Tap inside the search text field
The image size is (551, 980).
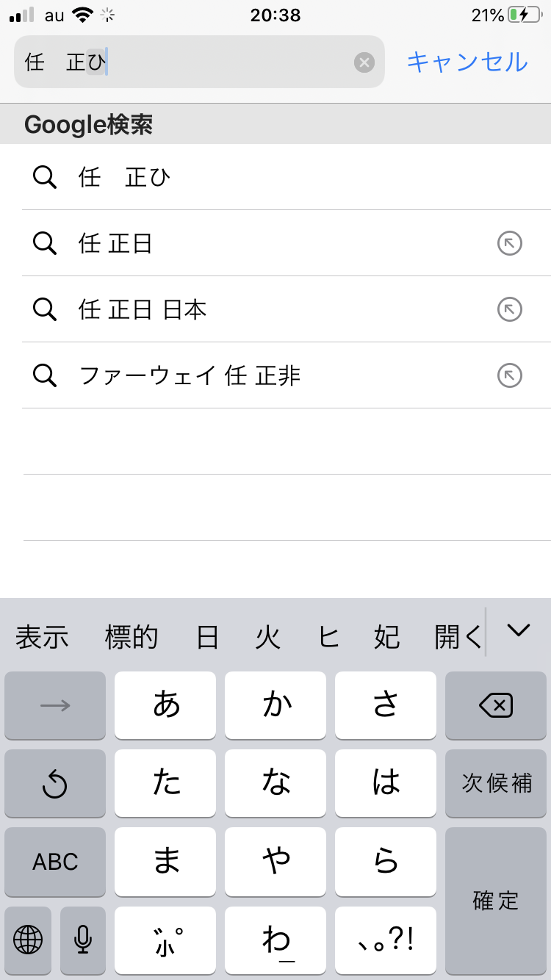click(x=220, y=62)
